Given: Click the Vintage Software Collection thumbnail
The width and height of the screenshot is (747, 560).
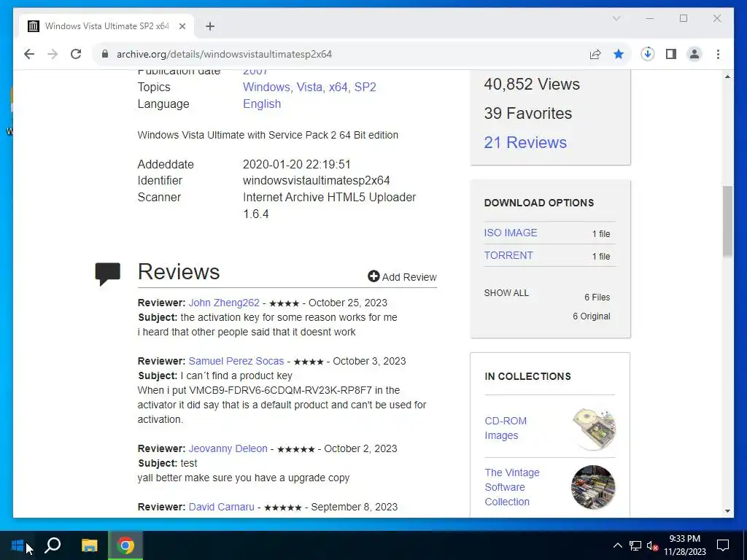Looking at the screenshot, I should pyautogui.click(x=593, y=487).
